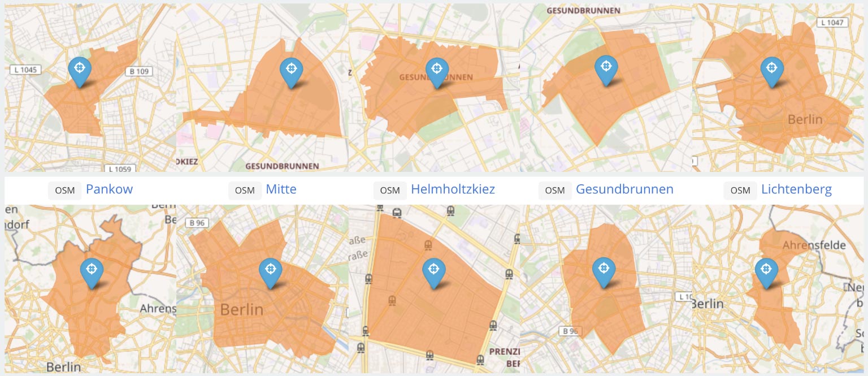Click the location pin on map above Pankow label
Viewport: 868px width, 376px height.
point(80,70)
